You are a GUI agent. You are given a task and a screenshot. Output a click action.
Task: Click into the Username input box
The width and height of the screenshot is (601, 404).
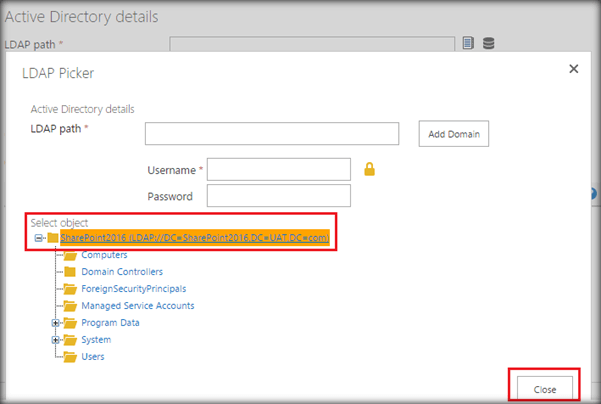point(278,169)
